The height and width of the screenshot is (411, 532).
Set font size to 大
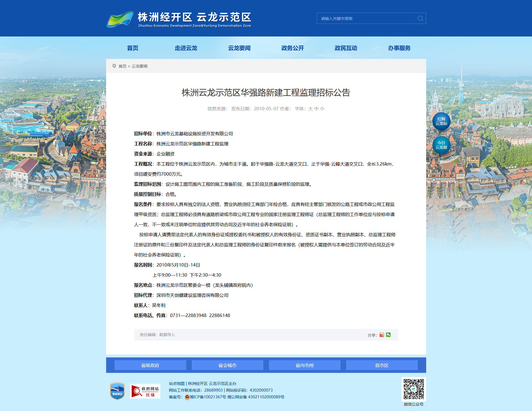(x=310, y=109)
